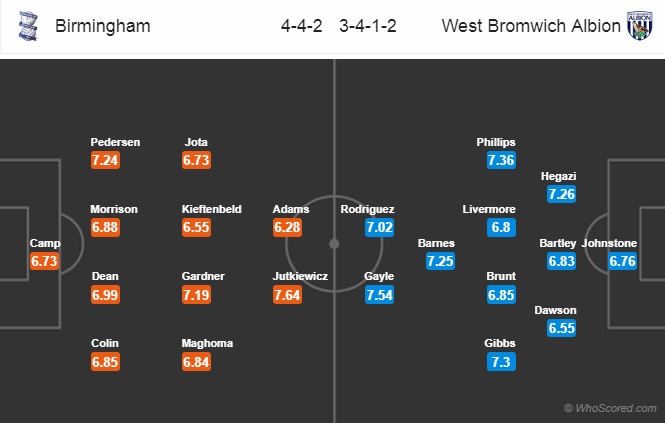Click Gibbs's 7.3 rating badge
This screenshot has width=665, height=423.
pos(502,361)
